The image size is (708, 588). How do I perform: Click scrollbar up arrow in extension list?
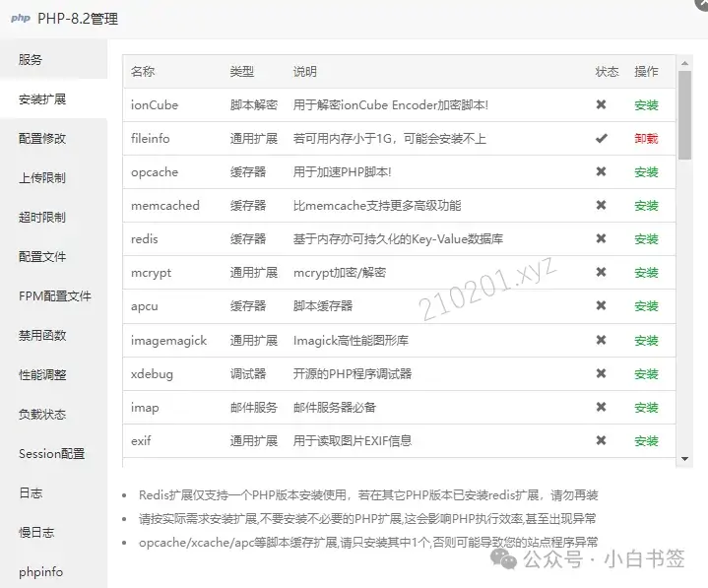pyautogui.click(x=684, y=63)
